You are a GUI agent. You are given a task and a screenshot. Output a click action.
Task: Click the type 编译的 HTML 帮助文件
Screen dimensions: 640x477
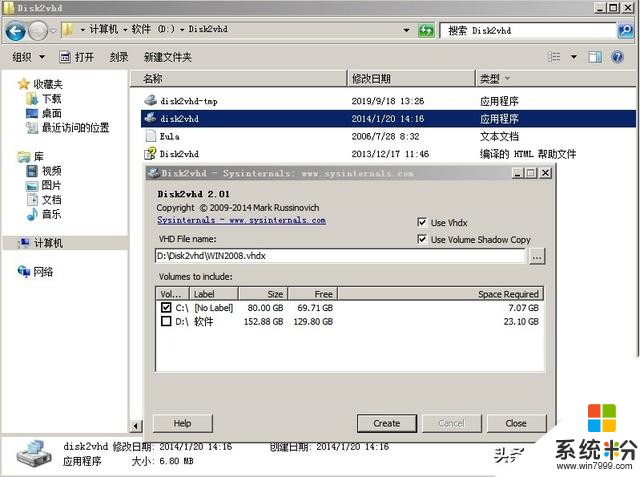pyautogui.click(x=528, y=154)
